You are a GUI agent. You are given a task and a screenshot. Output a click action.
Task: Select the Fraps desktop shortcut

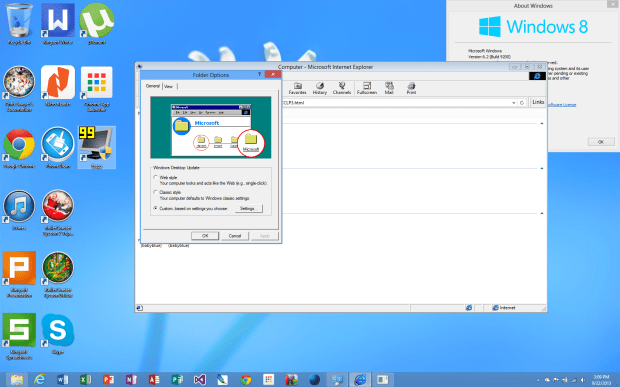pos(96,147)
